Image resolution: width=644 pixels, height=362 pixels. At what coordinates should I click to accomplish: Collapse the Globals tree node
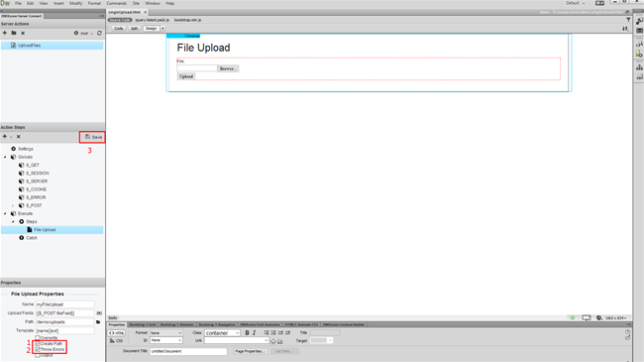coord(5,157)
